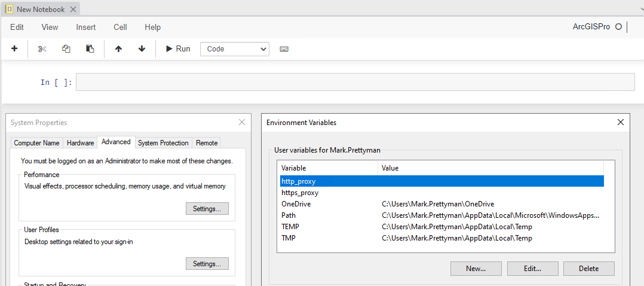The height and width of the screenshot is (286, 644).
Task: Copy the selected cell
Action: 66,48
